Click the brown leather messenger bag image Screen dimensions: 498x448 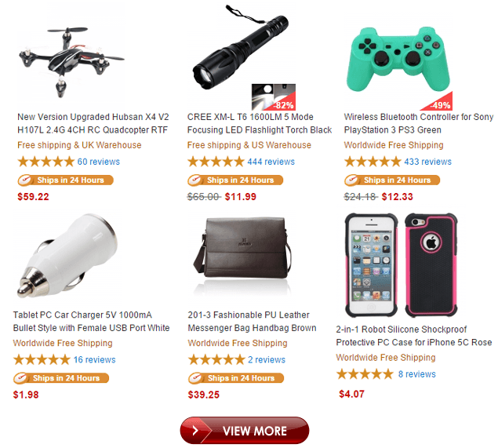(x=242, y=248)
